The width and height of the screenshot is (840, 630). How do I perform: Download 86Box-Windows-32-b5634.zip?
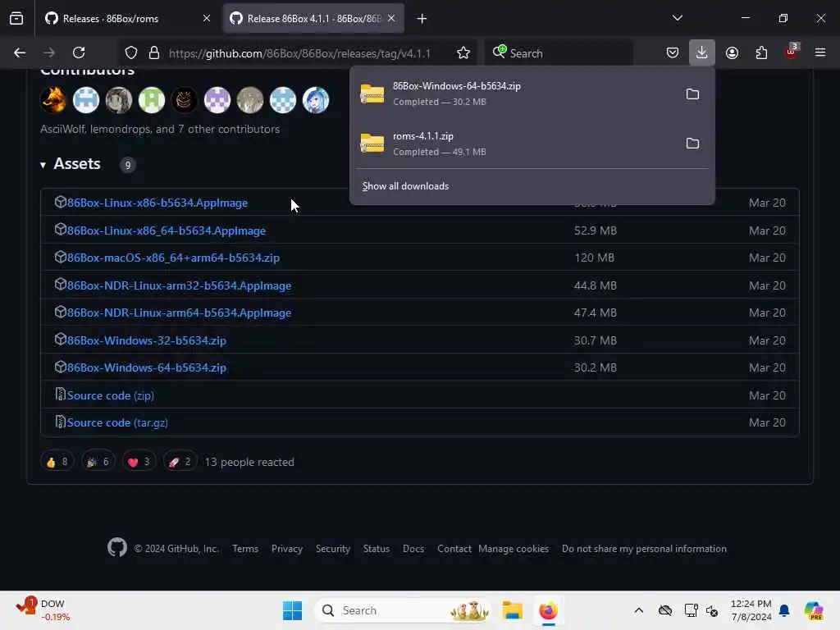(146, 340)
